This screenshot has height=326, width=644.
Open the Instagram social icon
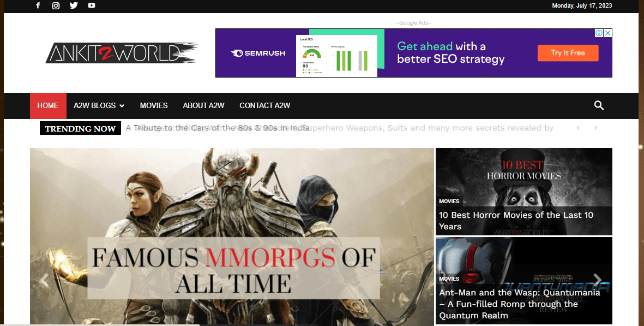(x=56, y=5)
